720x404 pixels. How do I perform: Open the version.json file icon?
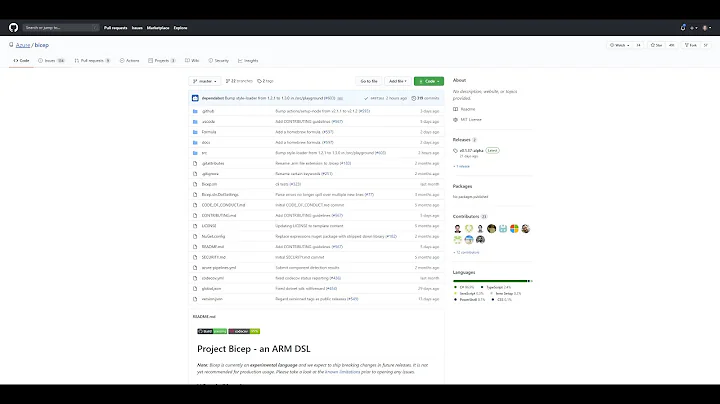[x=195, y=299]
